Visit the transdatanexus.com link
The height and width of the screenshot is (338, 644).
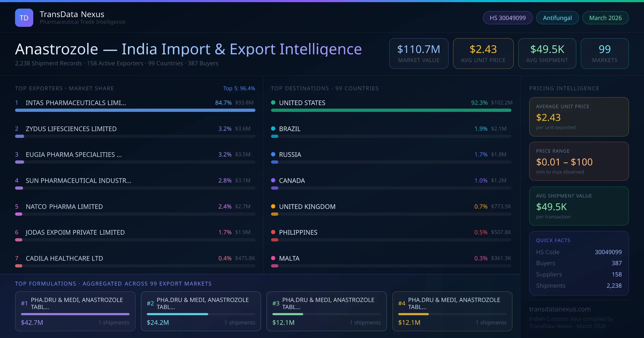pos(560,309)
